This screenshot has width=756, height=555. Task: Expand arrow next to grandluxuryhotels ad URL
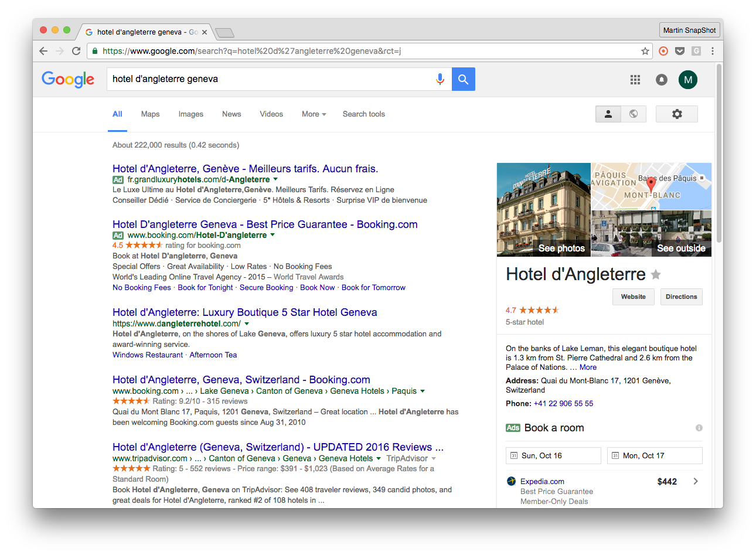point(275,179)
